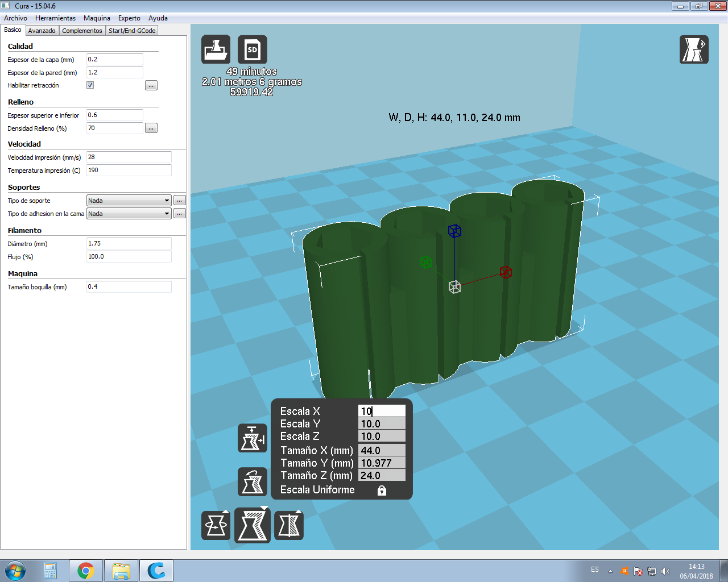Screen dimensions: 728x582
Task: Click the Escala Y input field
Action: click(382, 423)
